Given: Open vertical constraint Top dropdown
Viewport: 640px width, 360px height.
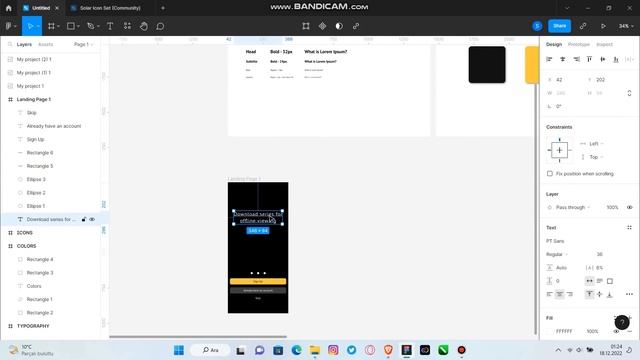Looking at the screenshot, I should (x=596, y=157).
